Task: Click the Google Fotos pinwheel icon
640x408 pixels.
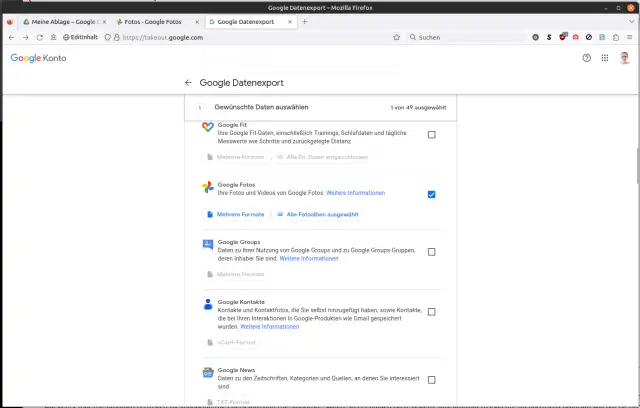Action: point(208,187)
